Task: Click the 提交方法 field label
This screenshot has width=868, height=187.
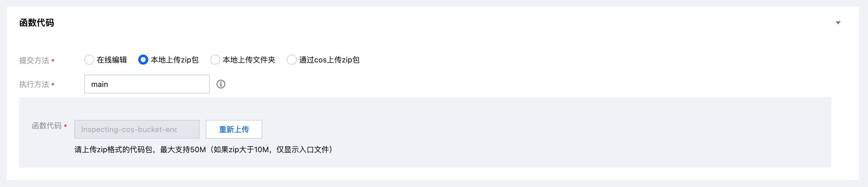Action: click(x=34, y=61)
